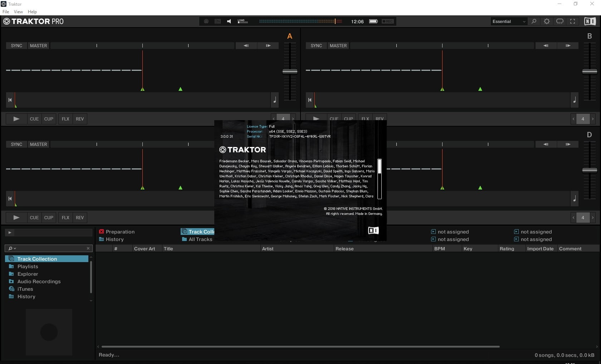The width and height of the screenshot is (601, 364).
Task: Select Track Collection in browser tree
Action: click(x=47, y=259)
